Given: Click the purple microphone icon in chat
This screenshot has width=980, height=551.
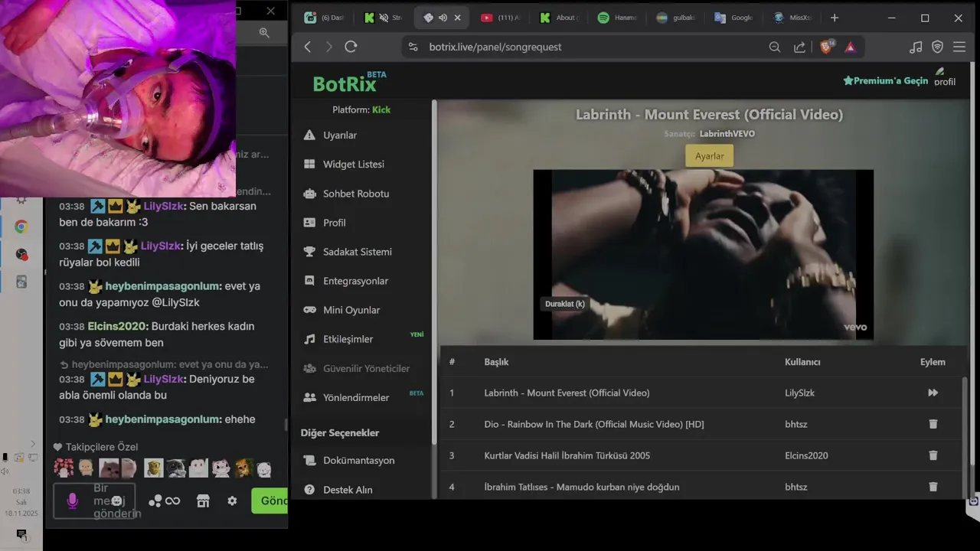Looking at the screenshot, I should point(72,500).
